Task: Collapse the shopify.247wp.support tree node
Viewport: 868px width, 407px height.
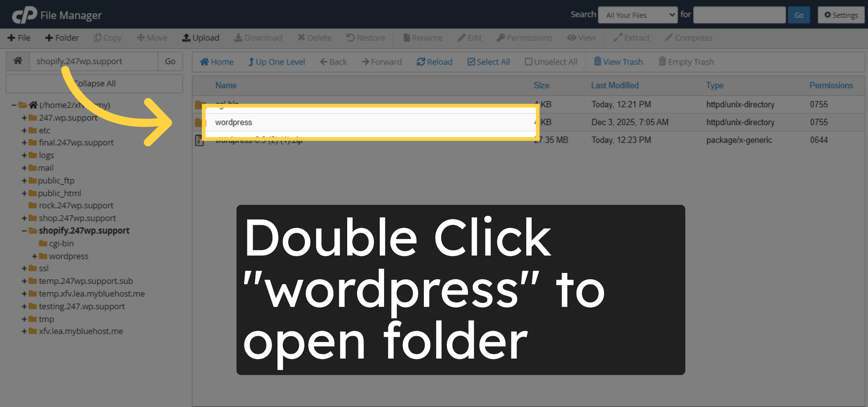Action: [24, 230]
